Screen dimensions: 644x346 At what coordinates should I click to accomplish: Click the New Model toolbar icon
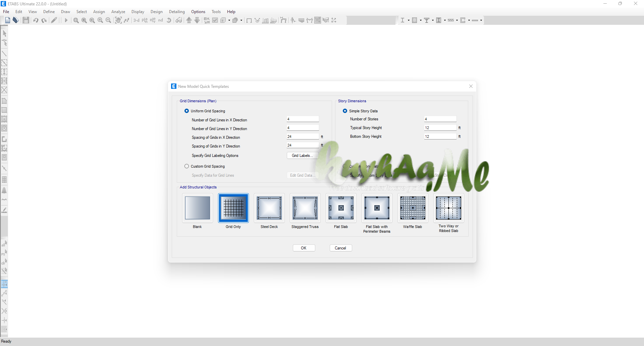[7, 20]
